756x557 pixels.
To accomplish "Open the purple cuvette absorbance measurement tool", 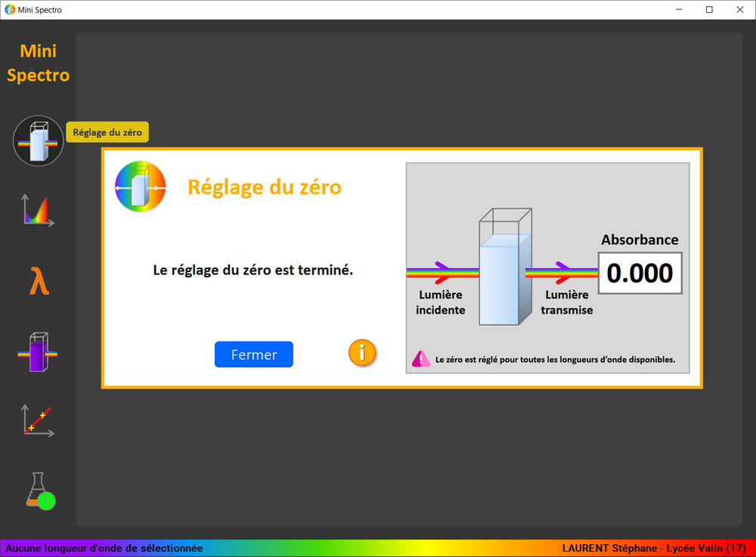I will (x=39, y=352).
